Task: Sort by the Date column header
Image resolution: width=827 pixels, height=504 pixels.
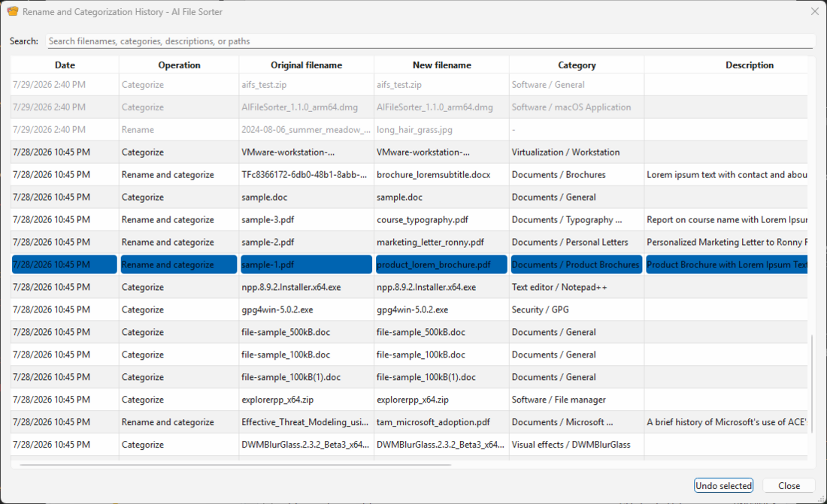Action: pyautogui.click(x=65, y=65)
